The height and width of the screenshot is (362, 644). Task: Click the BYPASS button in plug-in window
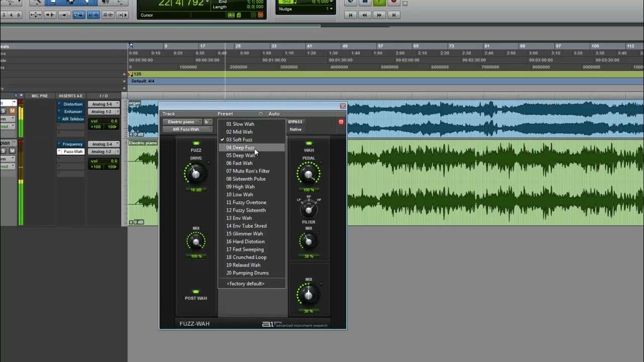(x=295, y=122)
